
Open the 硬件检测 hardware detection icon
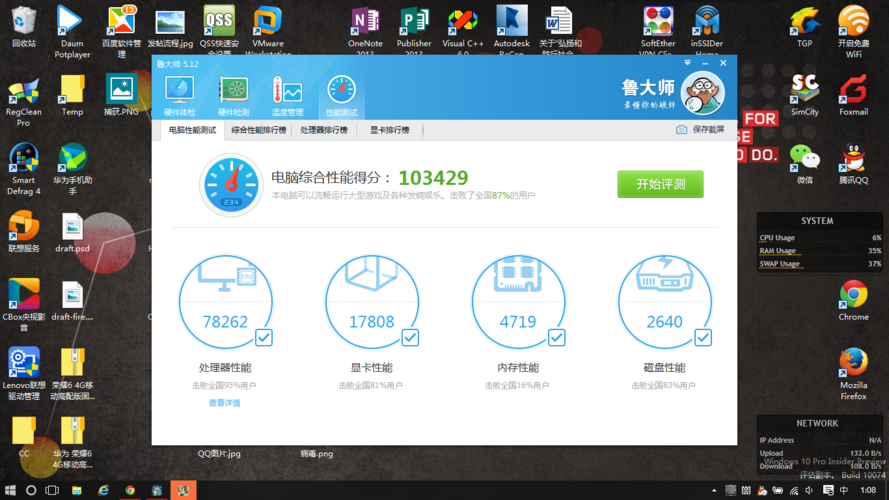234,96
